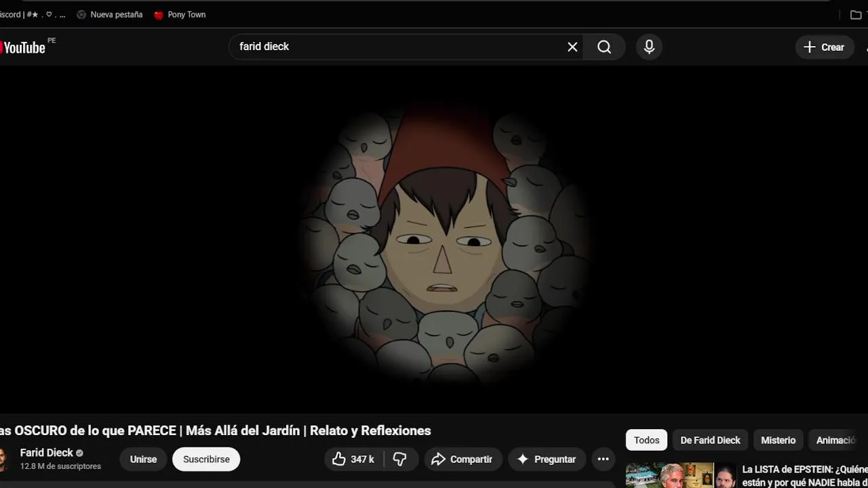Open the La LISTA de EPSTEIN video thumbnail

point(681,475)
